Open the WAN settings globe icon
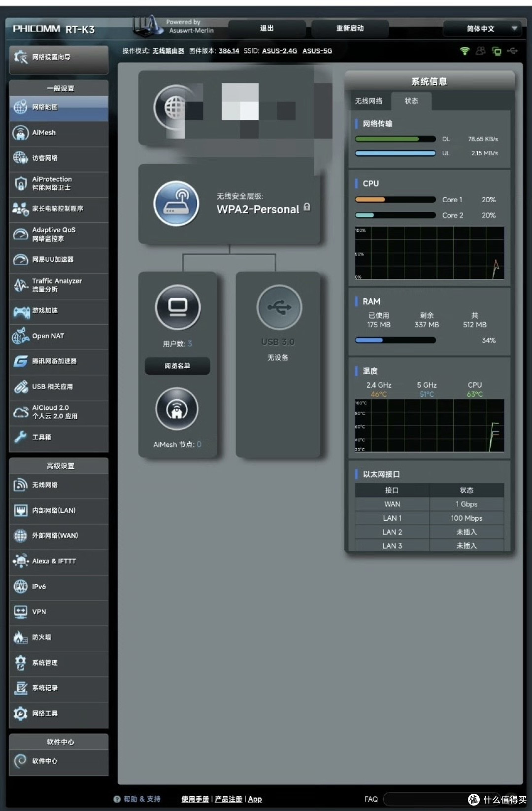 point(20,535)
